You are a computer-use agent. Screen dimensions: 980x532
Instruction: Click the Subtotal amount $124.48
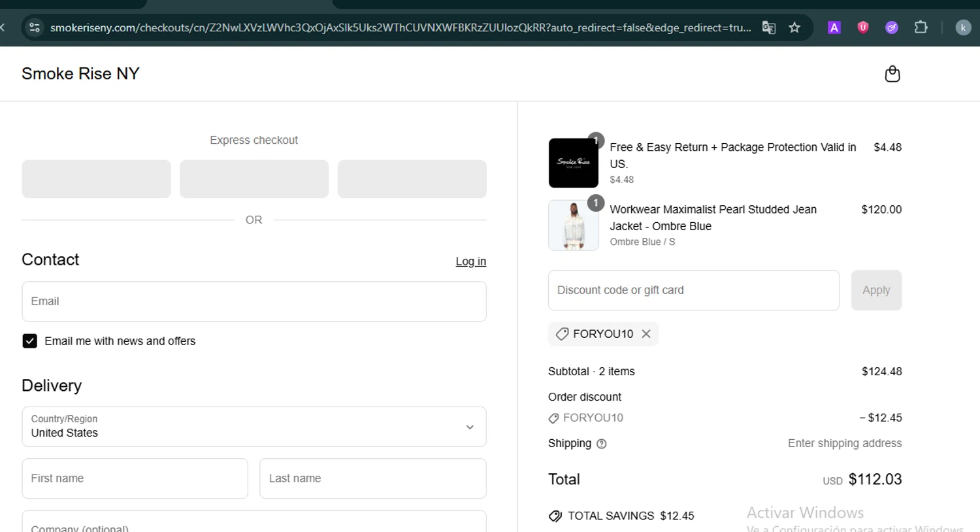[x=882, y=371]
